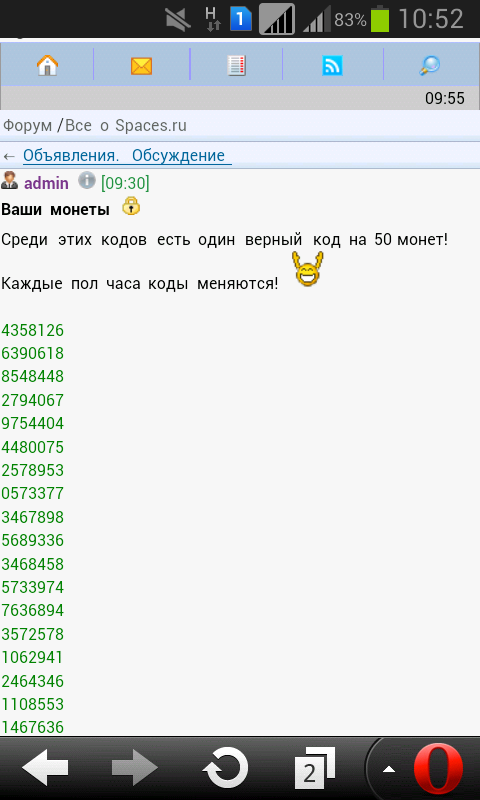Screen dimensions: 480x800
Task: Select the code 7636894
Action: click(x=33, y=610)
